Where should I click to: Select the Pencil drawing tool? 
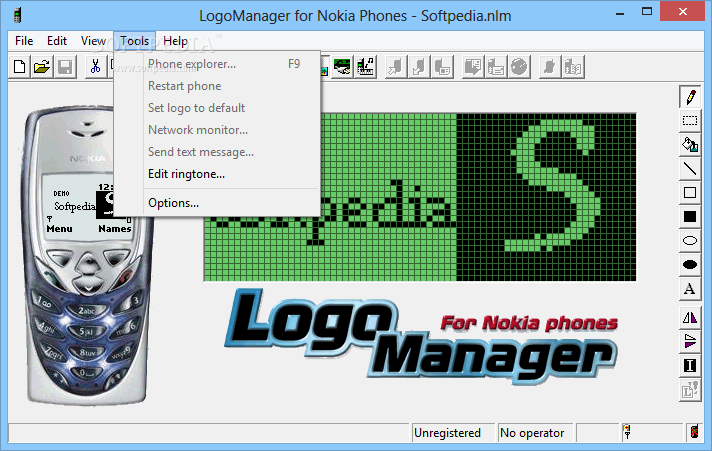690,97
